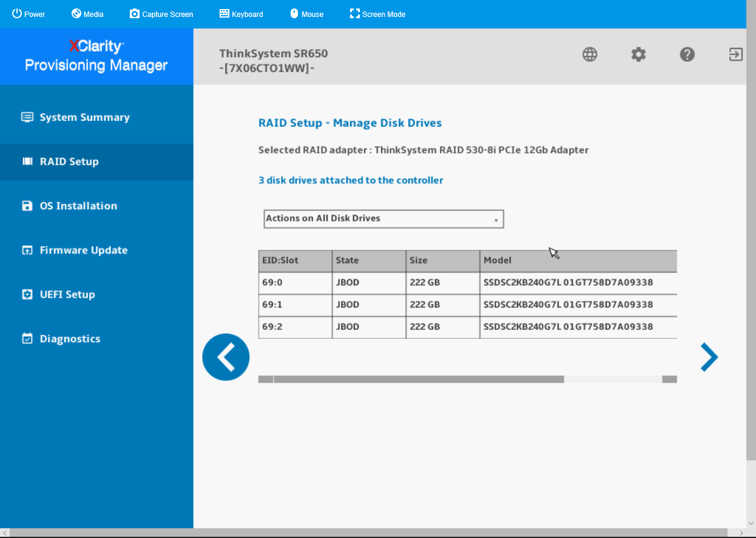Viewport: 756px width, 538px height.
Task: Open settings using the gear icon
Action: coord(638,55)
